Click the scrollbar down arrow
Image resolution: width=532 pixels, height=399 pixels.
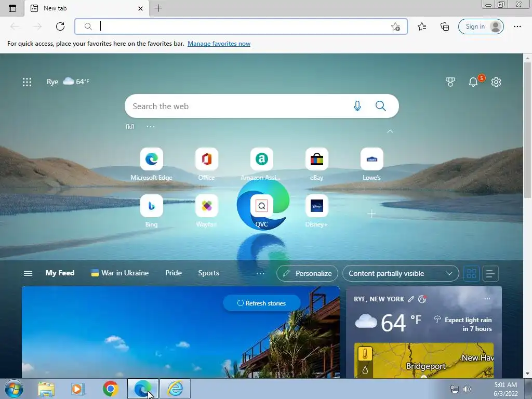coord(527,374)
